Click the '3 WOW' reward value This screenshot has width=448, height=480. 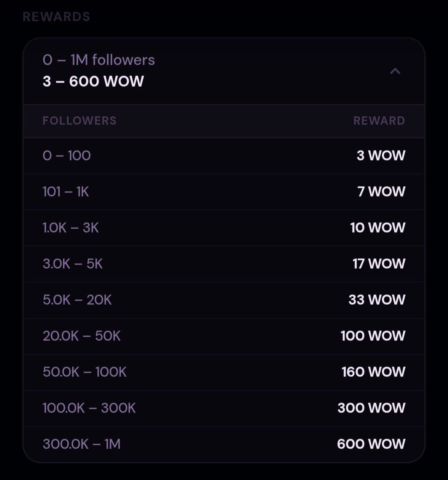[x=380, y=156]
